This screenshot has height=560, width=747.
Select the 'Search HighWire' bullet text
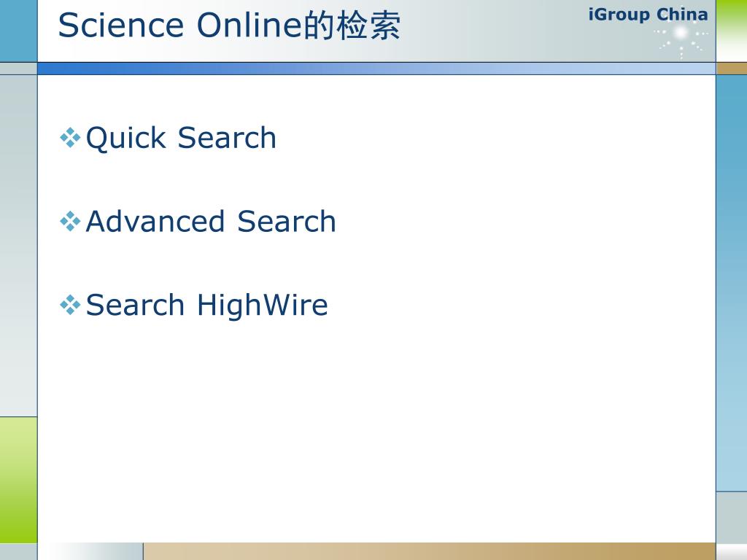pyautogui.click(x=206, y=305)
